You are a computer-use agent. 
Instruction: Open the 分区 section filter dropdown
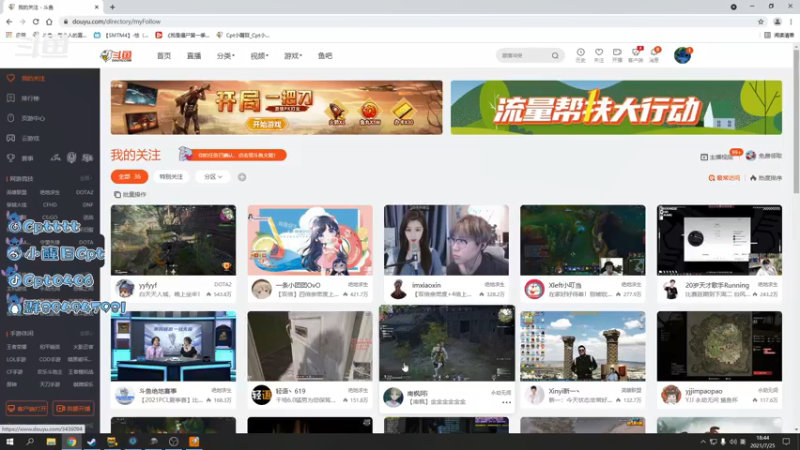pyautogui.click(x=213, y=177)
